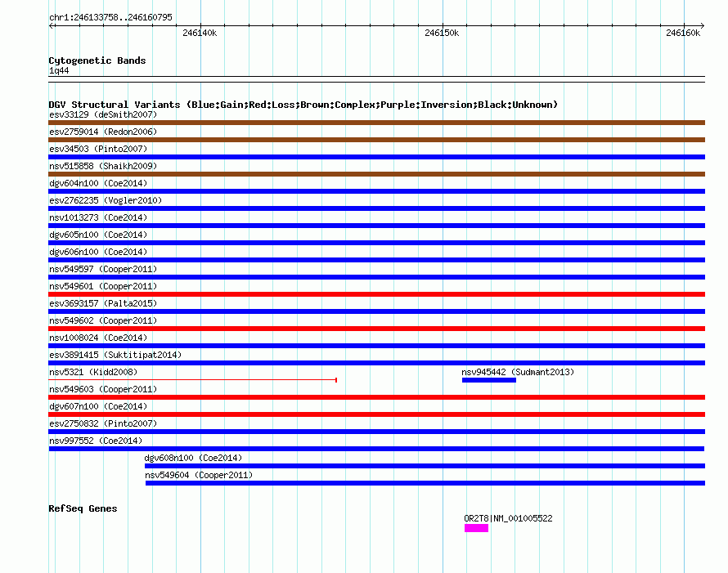Click the 246150k ruler marker
The width and height of the screenshot is (728, 573).
pyautogui.click(x=442, y=33)
